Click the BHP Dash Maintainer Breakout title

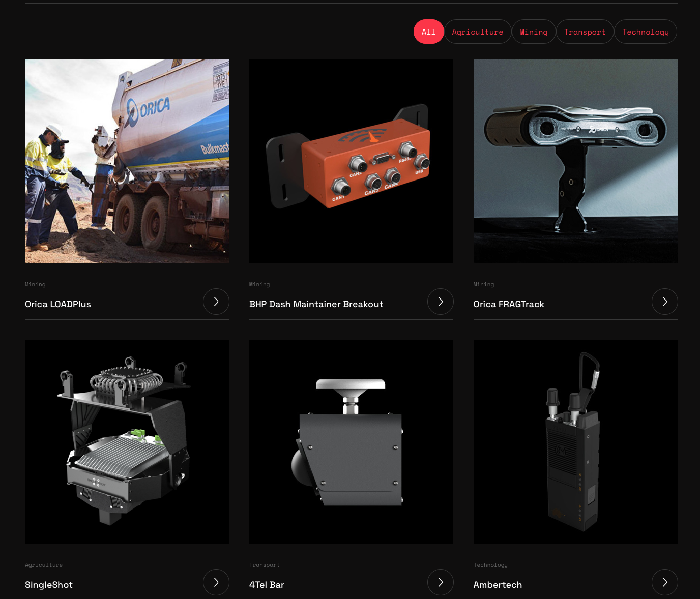click(x=316, y=304)
